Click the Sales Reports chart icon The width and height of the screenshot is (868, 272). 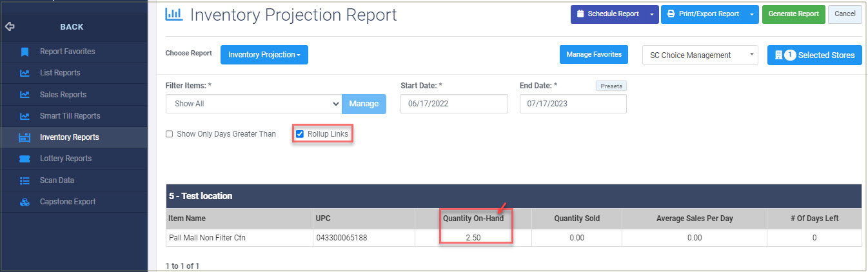(x=25, y=95)
